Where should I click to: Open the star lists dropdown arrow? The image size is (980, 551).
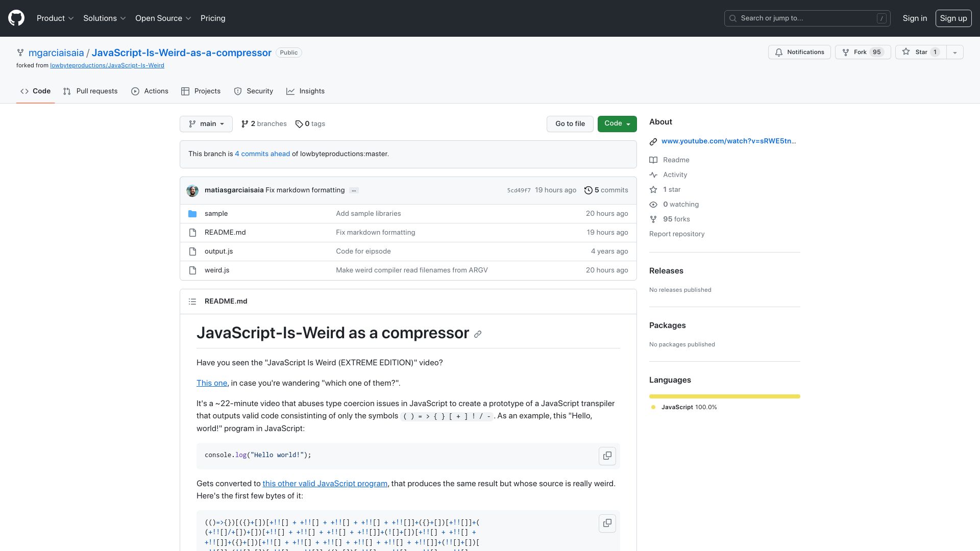pyautogui.click(x=955, y=52)
